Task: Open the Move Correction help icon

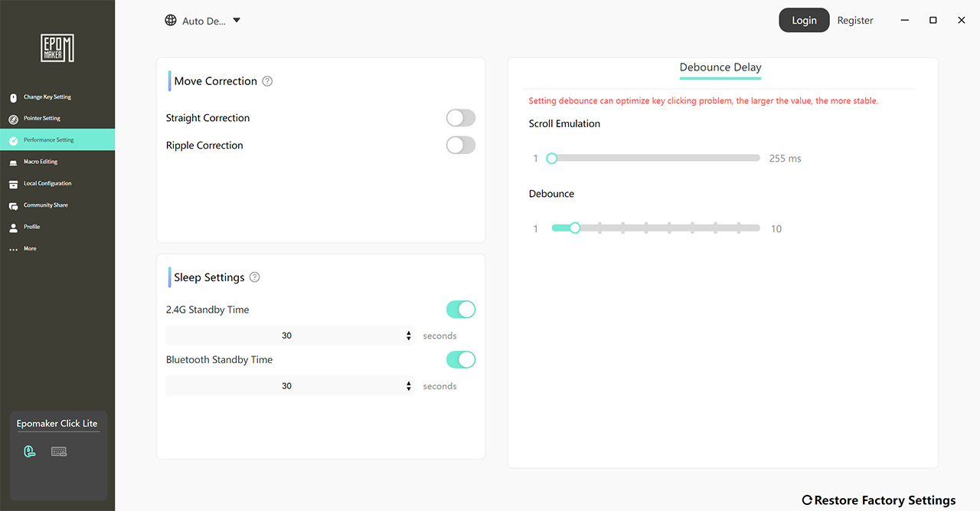Action: tap(267, 81)
